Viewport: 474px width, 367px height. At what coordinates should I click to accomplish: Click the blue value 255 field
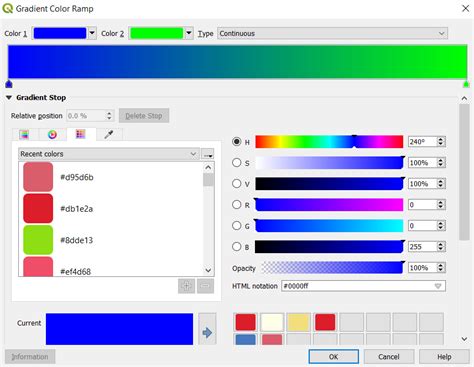422,247
